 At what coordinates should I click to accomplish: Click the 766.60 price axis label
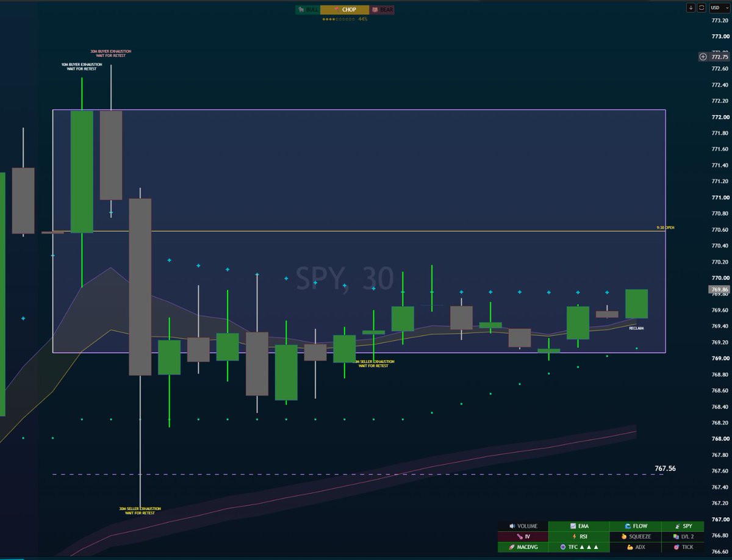pos(720,551)
